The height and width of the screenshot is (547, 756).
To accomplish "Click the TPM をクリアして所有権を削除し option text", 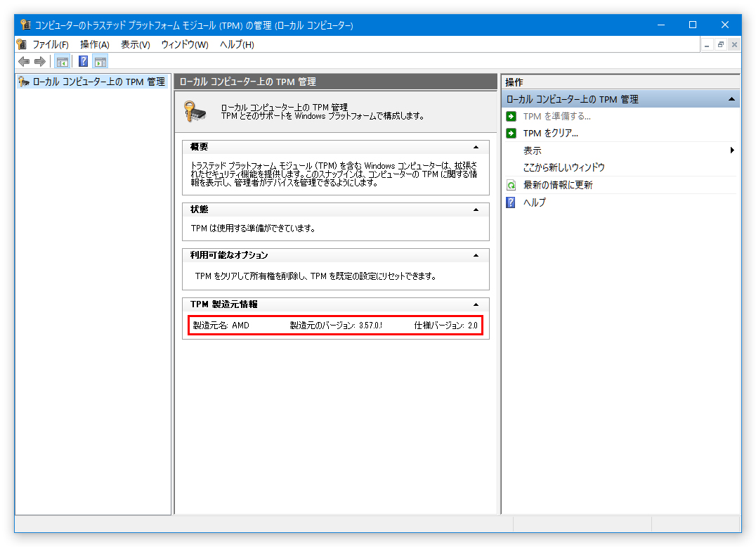I will click(x=315, y=276).
